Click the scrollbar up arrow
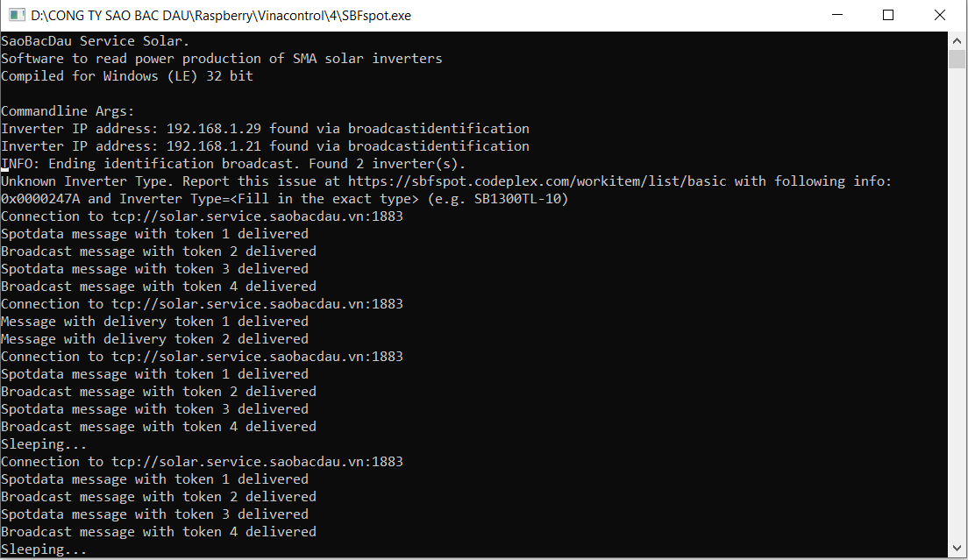 [957, 39]
